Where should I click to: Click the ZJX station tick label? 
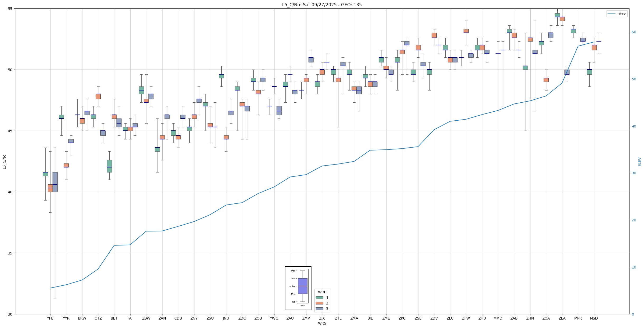click(x=322, y=318)
